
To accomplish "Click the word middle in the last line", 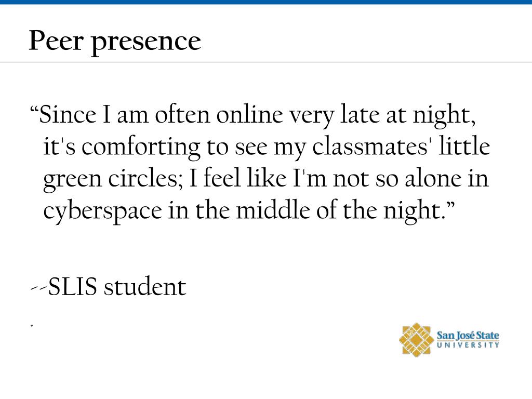I will tap(273, 210).
